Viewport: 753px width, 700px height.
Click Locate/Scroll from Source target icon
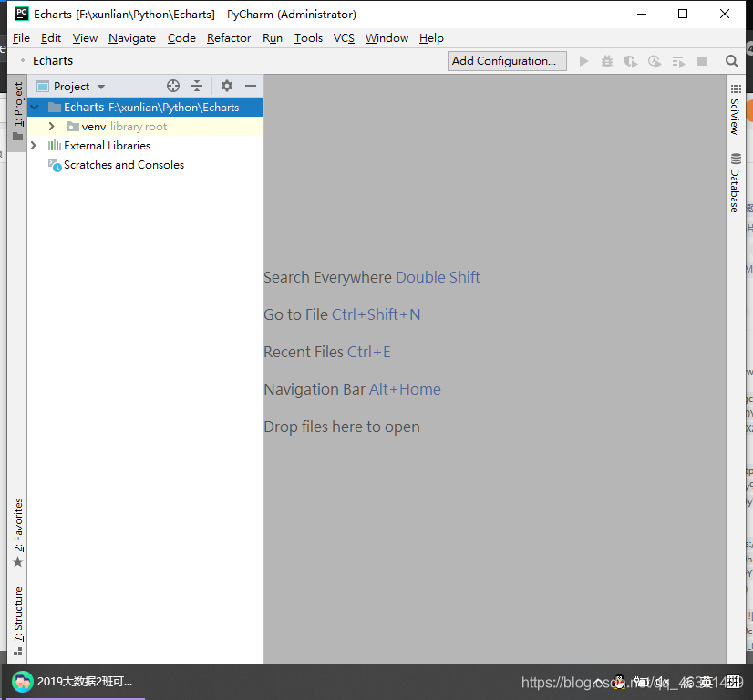click(x=173, y=86)
